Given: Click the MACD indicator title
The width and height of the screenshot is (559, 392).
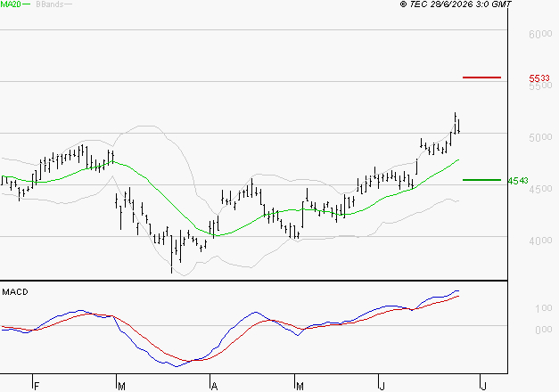Looking at the screenshot, I should click(x=15, y=292).
